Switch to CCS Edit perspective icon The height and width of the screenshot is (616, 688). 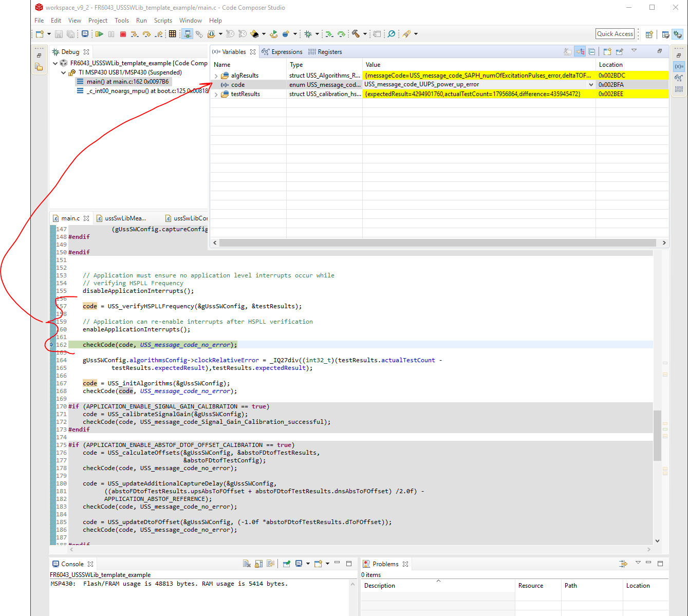[665, 34]
